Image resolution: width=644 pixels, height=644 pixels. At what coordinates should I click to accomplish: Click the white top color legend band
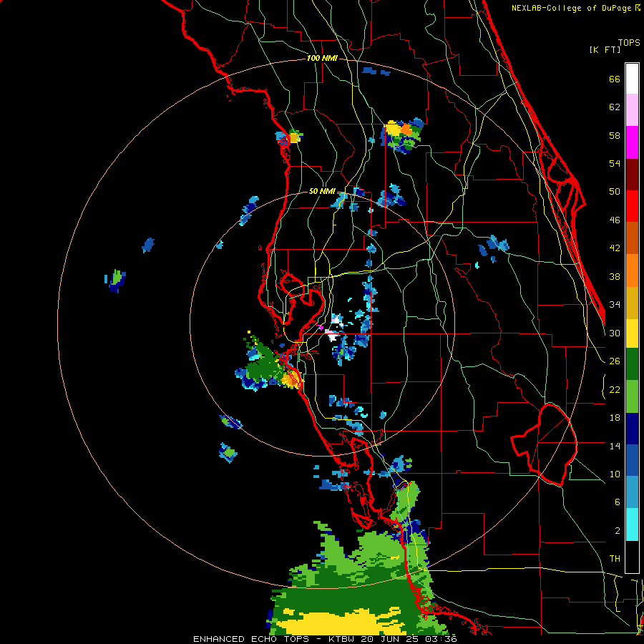632,79
